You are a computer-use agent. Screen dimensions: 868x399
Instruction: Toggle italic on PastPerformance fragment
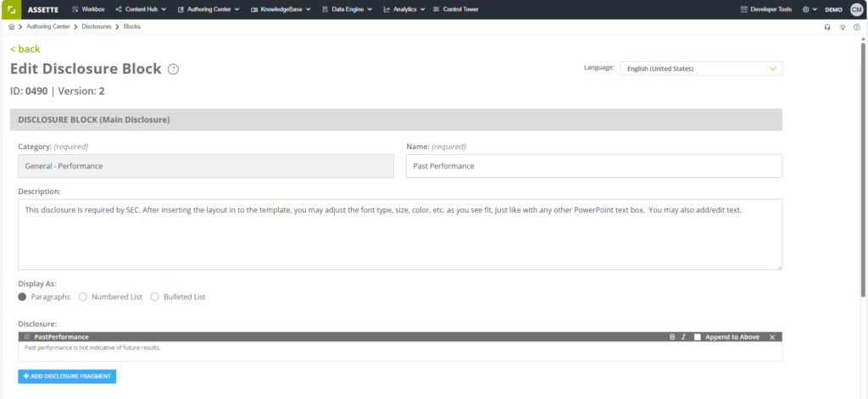(683, 337)
